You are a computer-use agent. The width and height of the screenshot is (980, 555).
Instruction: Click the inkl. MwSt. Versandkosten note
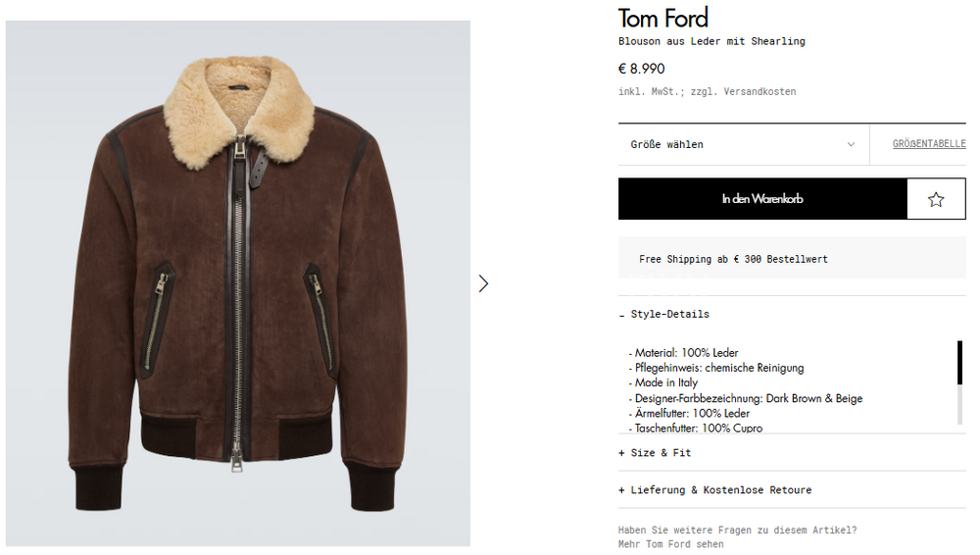pos(707,92)
